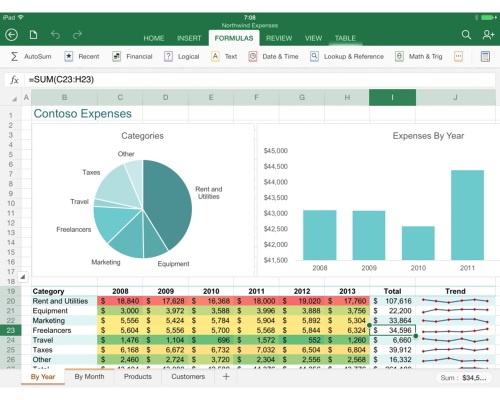Tap the Northwind Expenses document title

click(x=250, y=26)
